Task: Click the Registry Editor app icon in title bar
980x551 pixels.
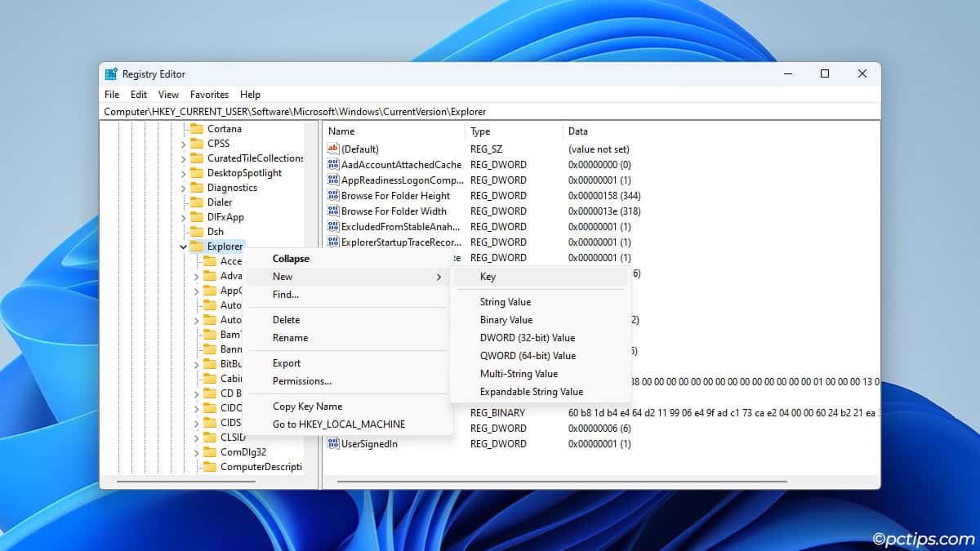Action: tap(111, 73)
